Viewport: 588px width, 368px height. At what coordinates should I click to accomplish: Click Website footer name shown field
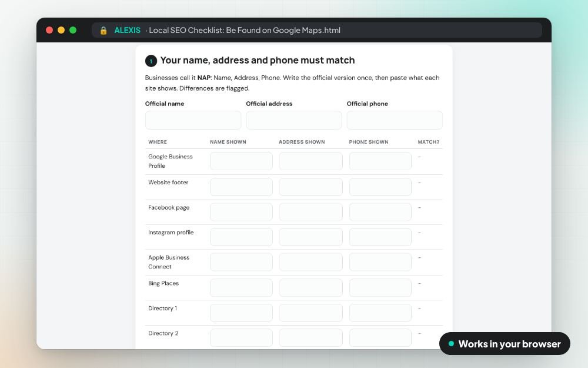pyautogui.click(x=241, y=187)
